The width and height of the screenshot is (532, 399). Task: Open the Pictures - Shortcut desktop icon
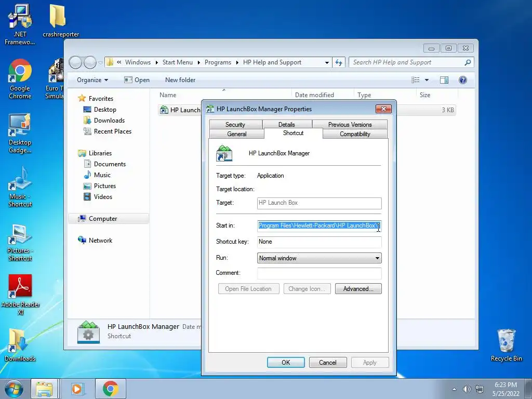click(x=20, y=242)
